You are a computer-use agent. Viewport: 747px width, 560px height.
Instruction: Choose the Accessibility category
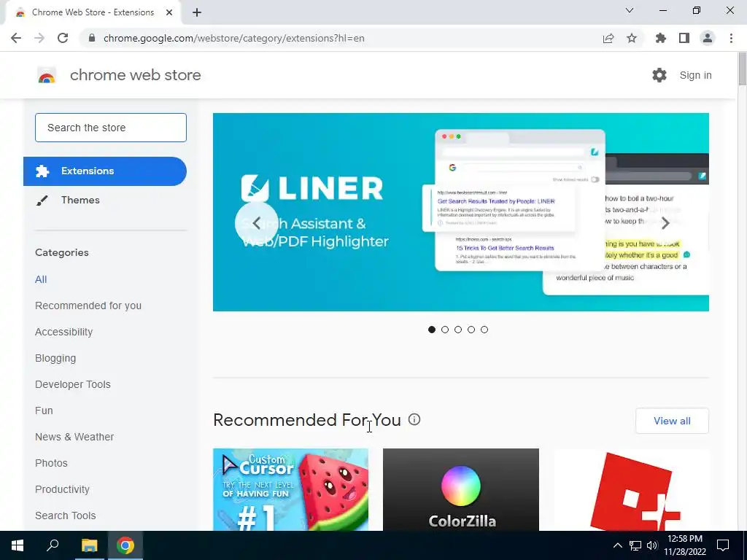pyautogui.click(x=64, y=332)
